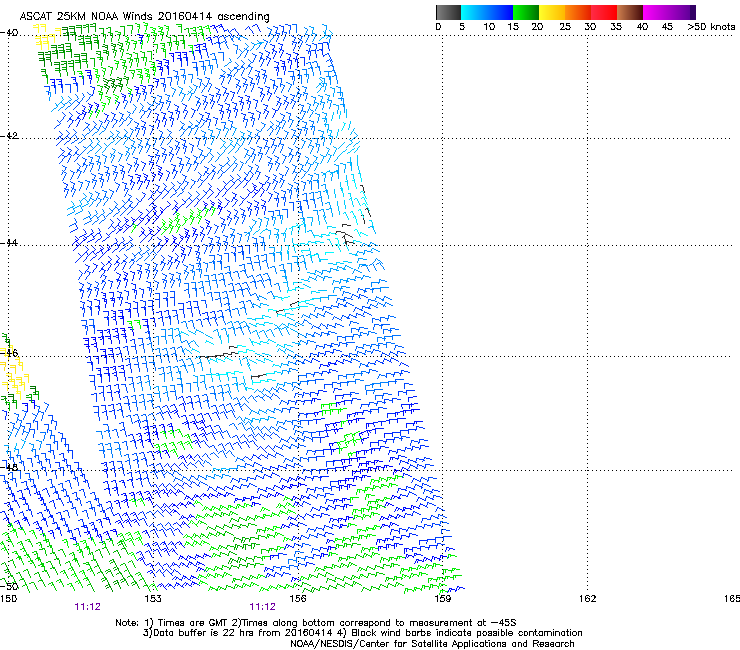Click the ASCAT 25KM NOAA Winds title
Screen dimensions: 740x650
click(144, 17)
